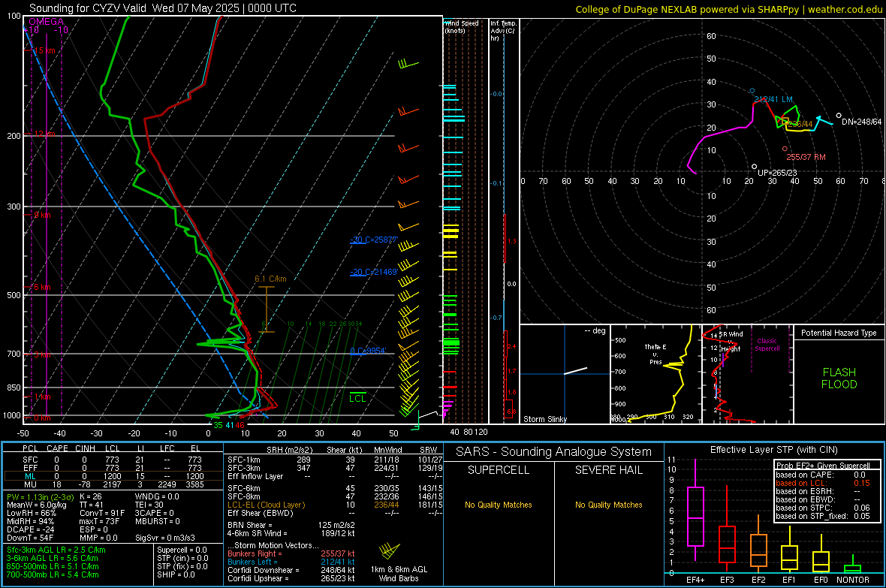886x588 pixels.
Task: Click the sounding title for CYZV
Action: point(163,8)
